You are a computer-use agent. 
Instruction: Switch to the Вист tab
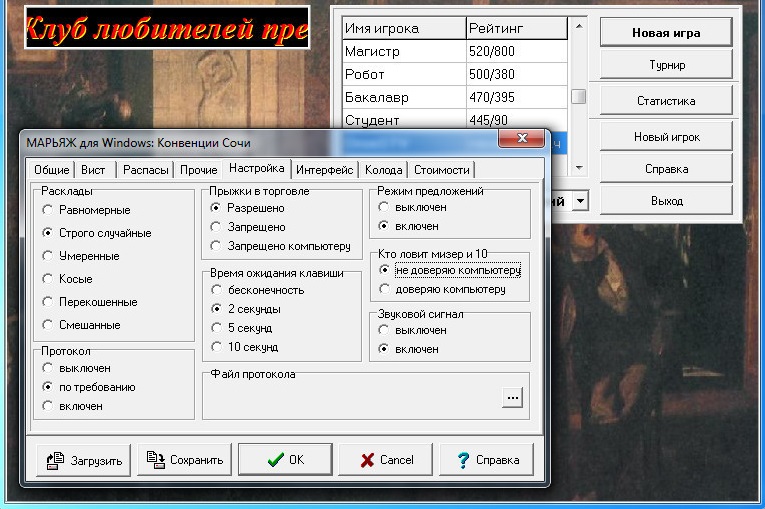coord(93,170)
